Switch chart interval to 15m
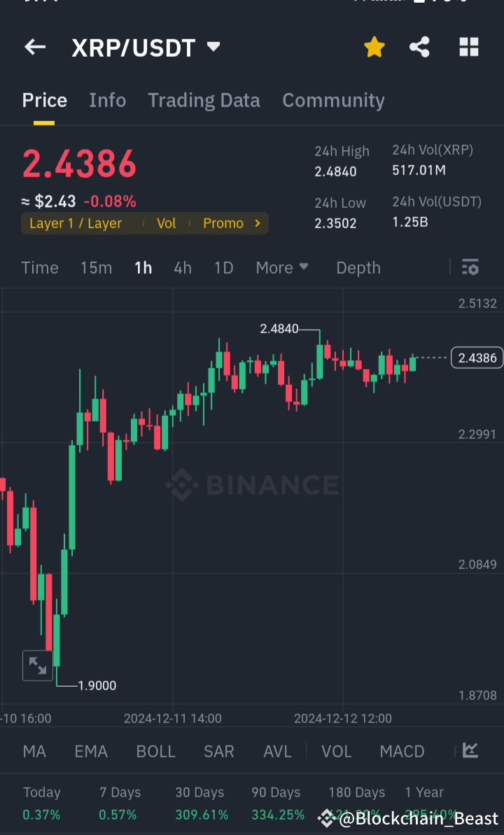504x835 pixels. pyautogui.click(x=96, y=267)
